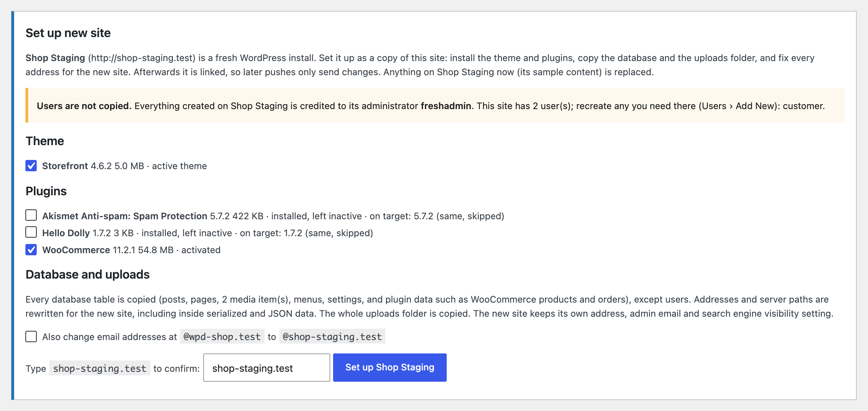The height and width of the screenshot is (411, 868).
Task: Uncheck the Storefront theme checkbox
Action: coord(31,166)
